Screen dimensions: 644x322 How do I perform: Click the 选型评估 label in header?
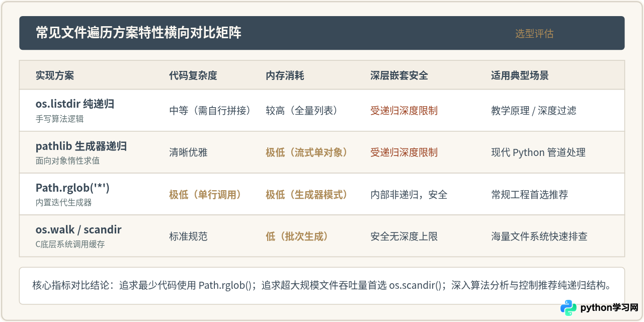click(x=534, y=34)
